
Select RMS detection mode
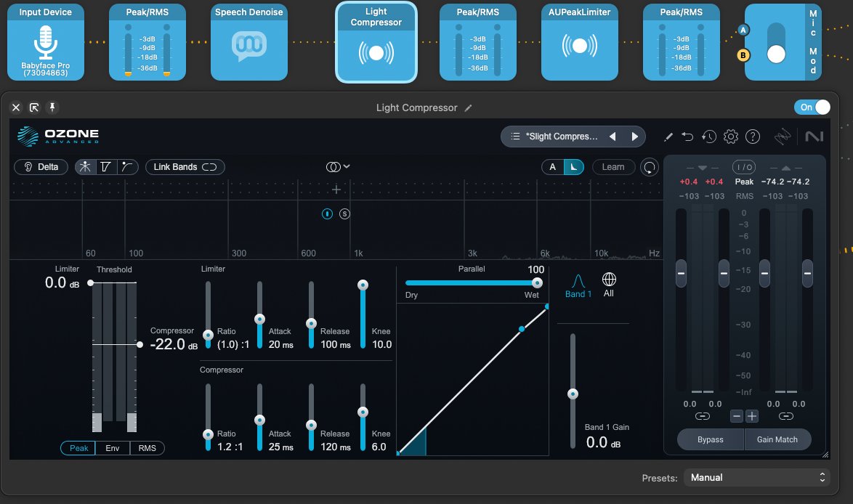[147, 448]
